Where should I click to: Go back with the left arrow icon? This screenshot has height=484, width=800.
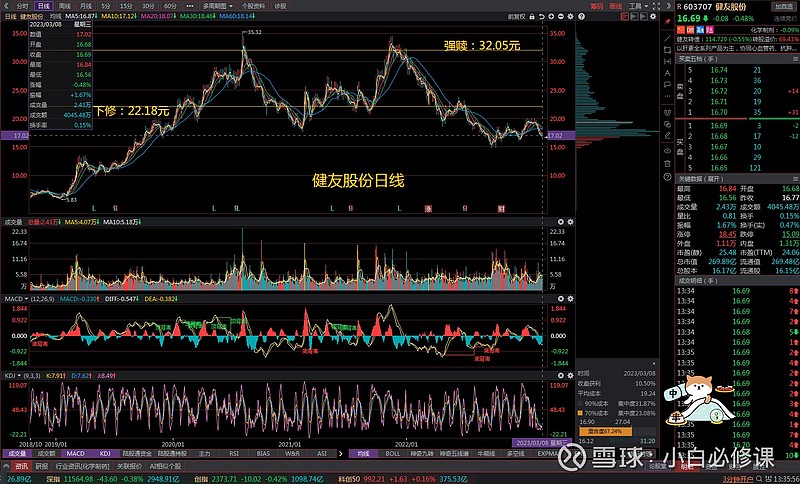click(x=7, y=6)
